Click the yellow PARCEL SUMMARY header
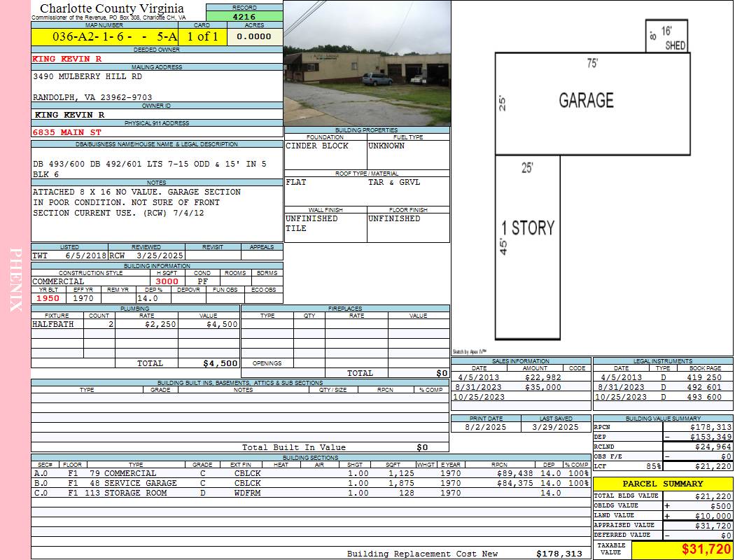The image size is (735, 560). (x=662, y=484)
